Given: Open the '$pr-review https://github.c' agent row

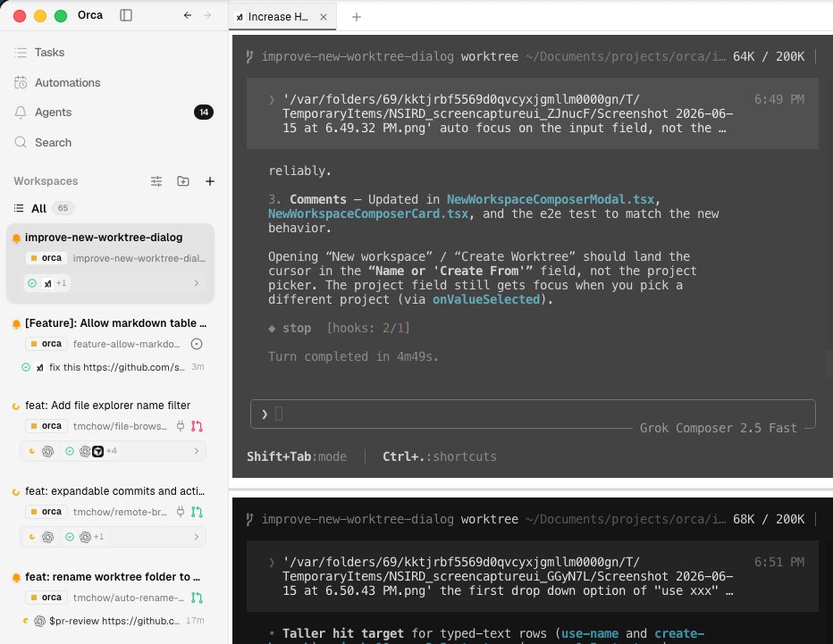Looking at the screenshot, I should coord(113,621).
